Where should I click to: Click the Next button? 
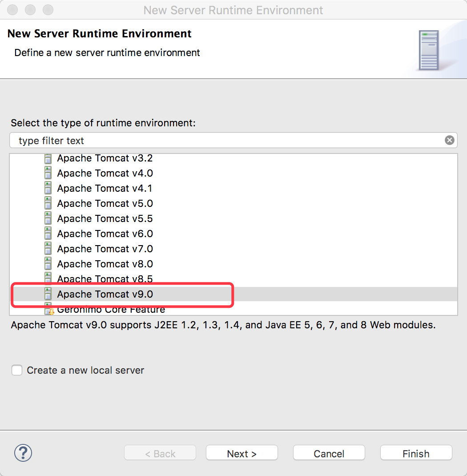point(242,453)
